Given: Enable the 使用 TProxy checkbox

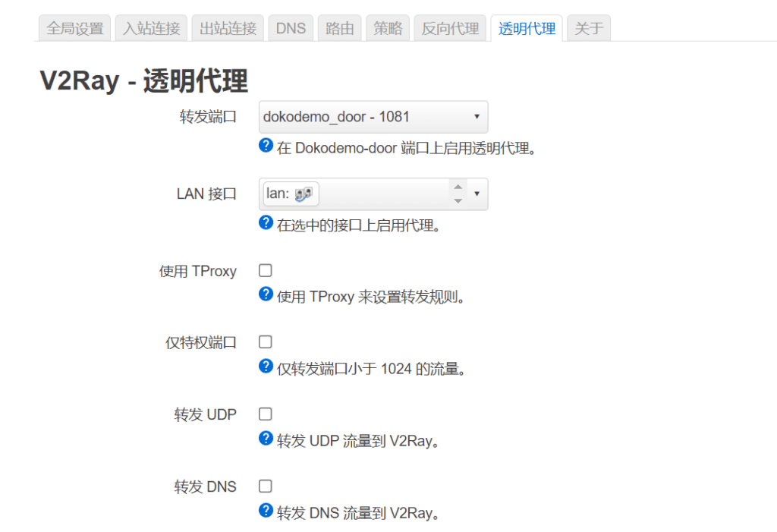Looking at the screenshot, I should point(265,269).
